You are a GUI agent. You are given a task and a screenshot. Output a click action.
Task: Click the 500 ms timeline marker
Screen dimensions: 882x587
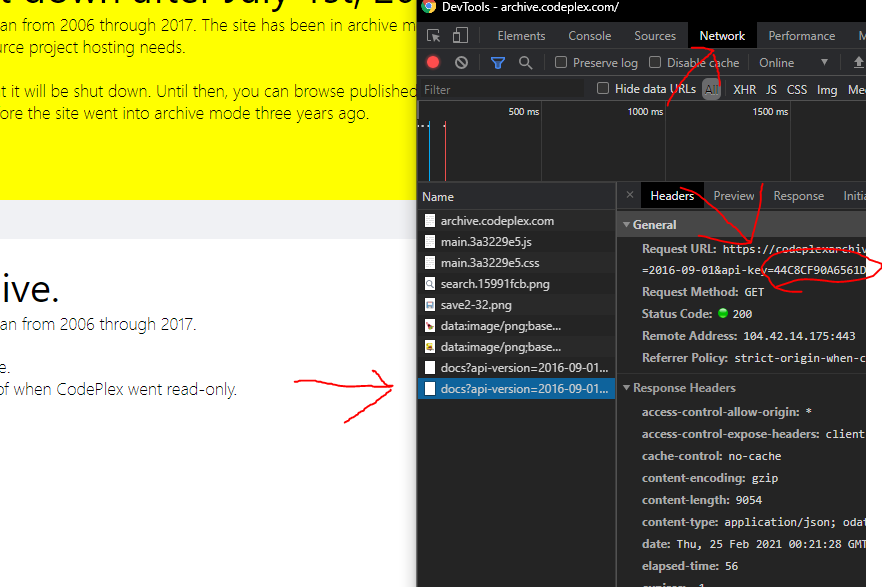click(x=524, y=112)
